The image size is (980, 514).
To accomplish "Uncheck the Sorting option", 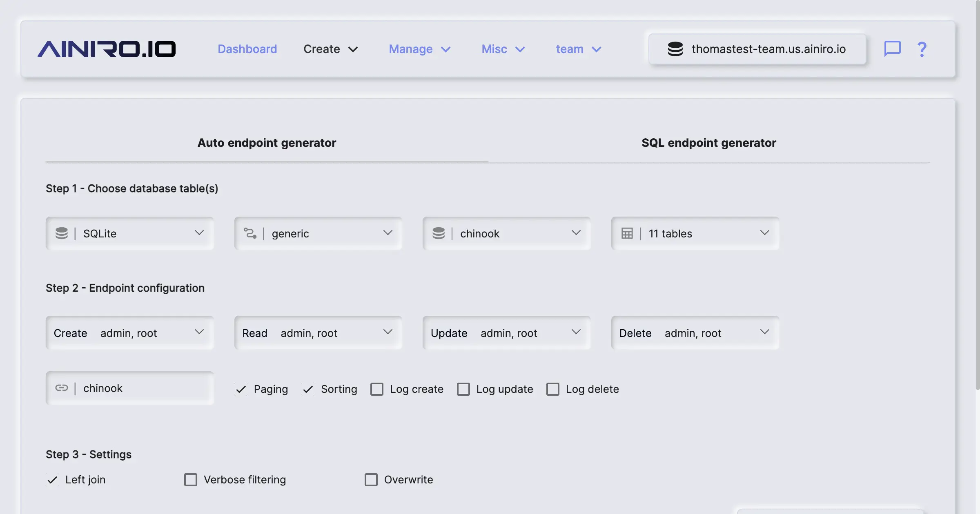I will (308, 389).
